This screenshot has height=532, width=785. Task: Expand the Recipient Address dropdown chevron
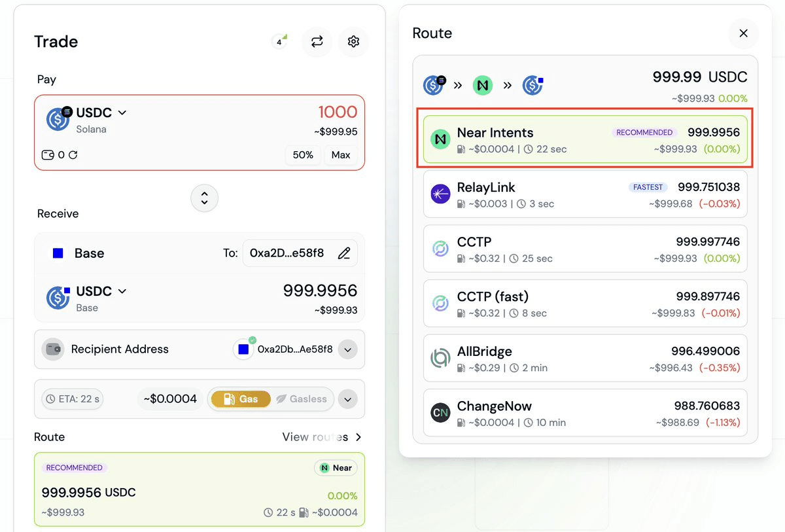coord(347,349)
